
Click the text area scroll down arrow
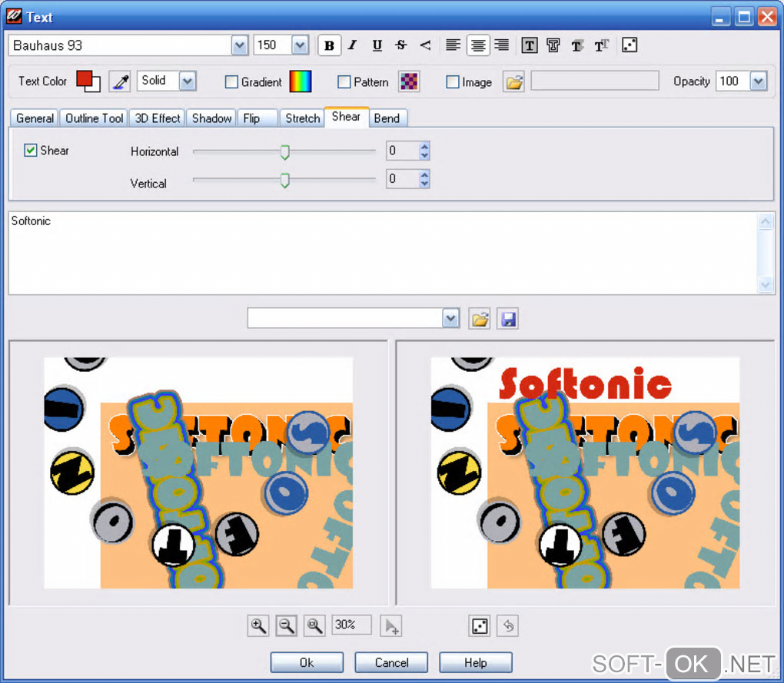[766, 285]
